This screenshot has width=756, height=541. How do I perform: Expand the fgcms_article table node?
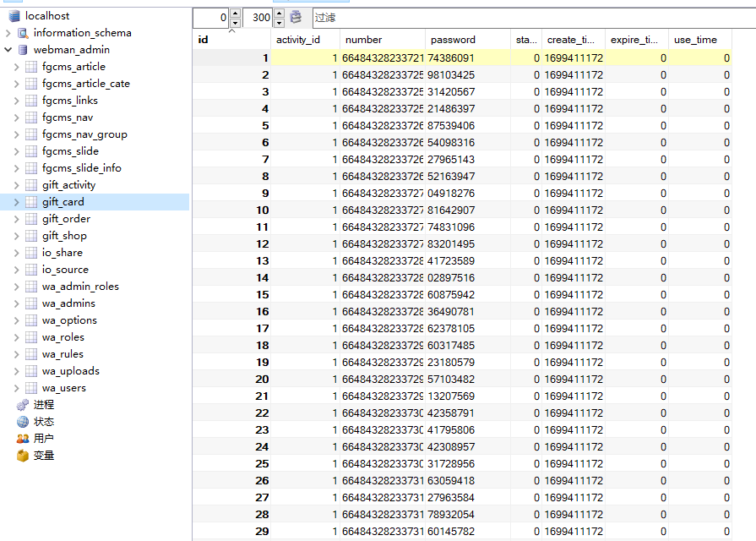[16, 67]
